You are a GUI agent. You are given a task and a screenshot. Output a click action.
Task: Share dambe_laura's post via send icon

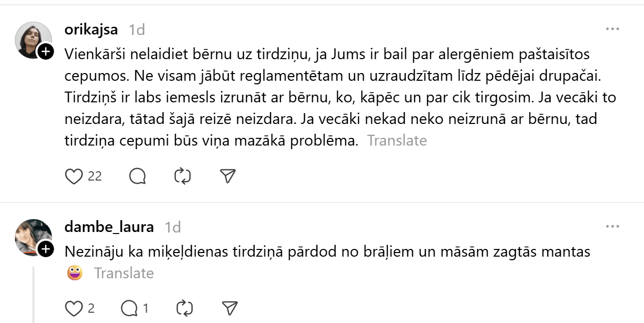(229, 308)
